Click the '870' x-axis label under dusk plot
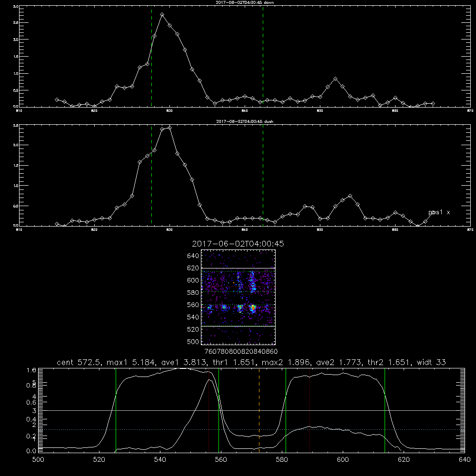 pos(470,230)
